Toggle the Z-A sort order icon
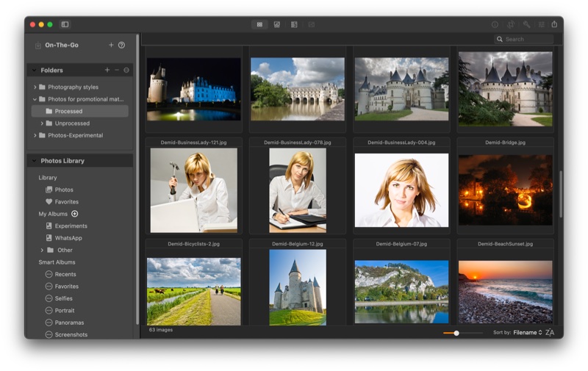Viewport: 588px width, 371px height. [x=550, y=332]
